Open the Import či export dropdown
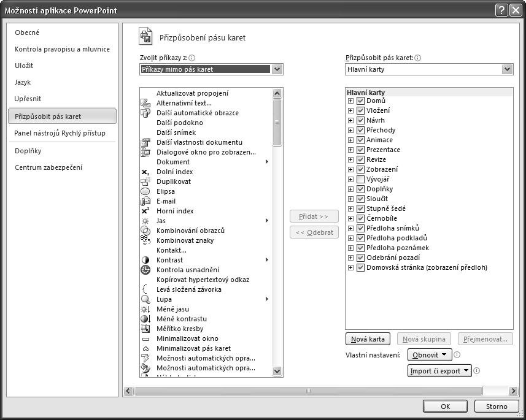 pyautogui.click(x=439, y=371)
